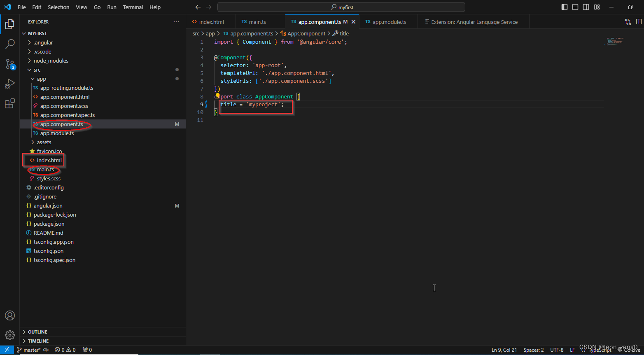Open the Search view in activity bar
This screenshot has height=355, width=644.
pyautogui.click(x=10, y=44)
